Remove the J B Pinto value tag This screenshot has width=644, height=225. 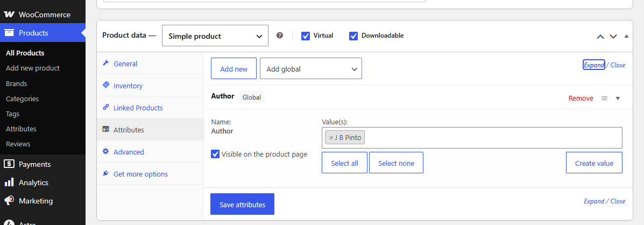click(331, 138)
